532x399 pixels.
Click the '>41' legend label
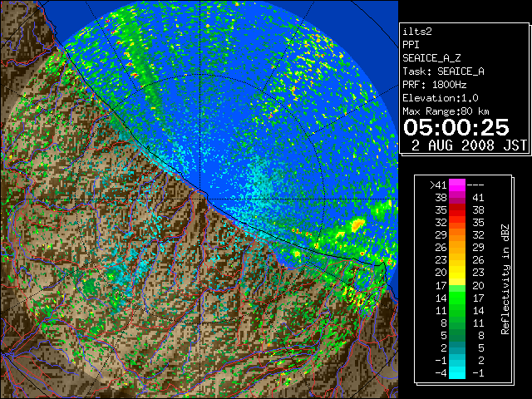438,185
